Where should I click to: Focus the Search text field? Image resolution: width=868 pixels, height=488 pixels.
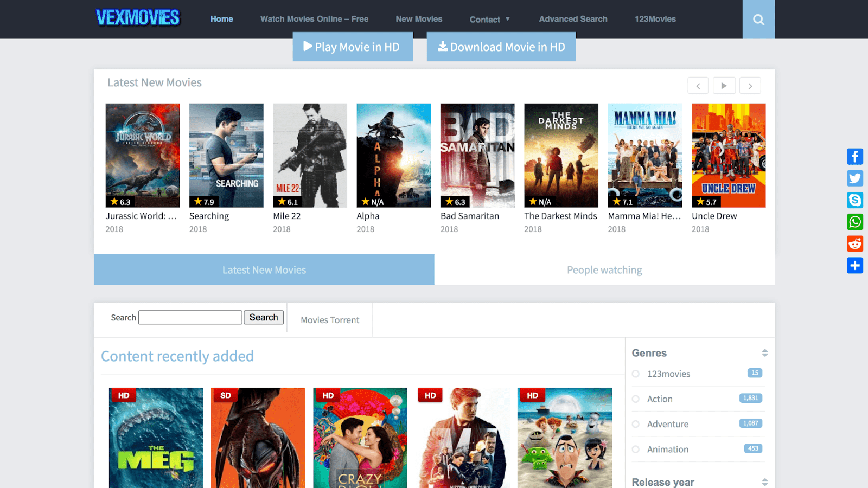coord(190,317)
